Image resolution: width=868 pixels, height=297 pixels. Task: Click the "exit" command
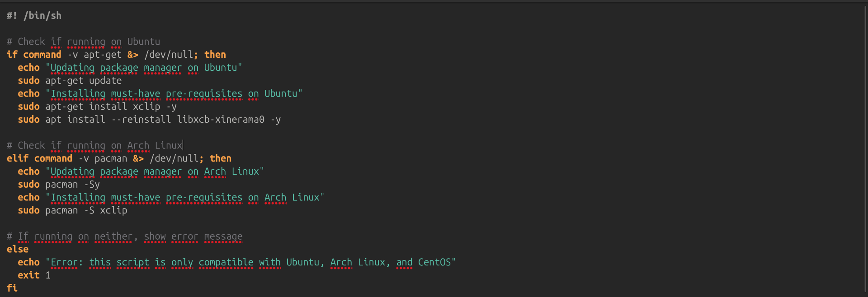pyautogui.click(x=28, y=275)
